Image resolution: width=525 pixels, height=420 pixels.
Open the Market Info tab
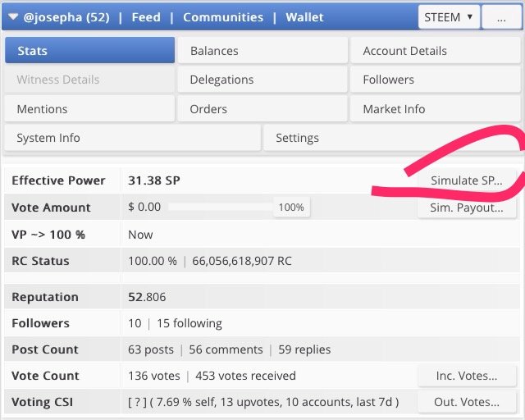[x=435, y=109]
